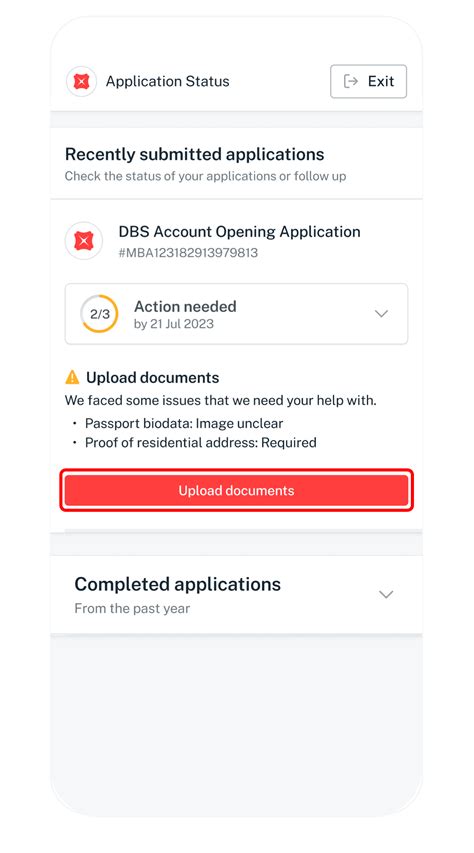Click the Check the status subtitle text
The height and width of the screenshot is (853, 474).
coord(205,176)
